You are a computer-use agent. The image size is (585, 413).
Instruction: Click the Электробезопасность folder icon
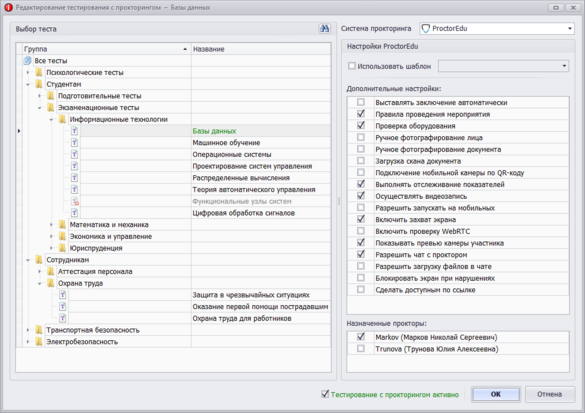39,341
